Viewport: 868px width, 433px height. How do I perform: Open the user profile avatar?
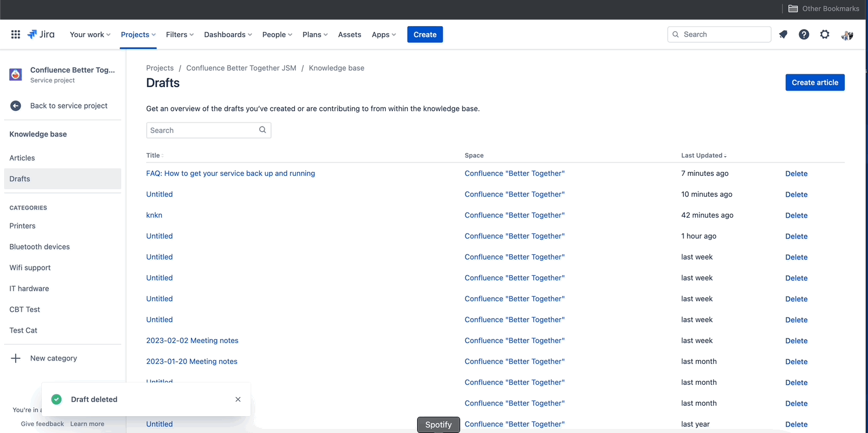tap(847, 35)
